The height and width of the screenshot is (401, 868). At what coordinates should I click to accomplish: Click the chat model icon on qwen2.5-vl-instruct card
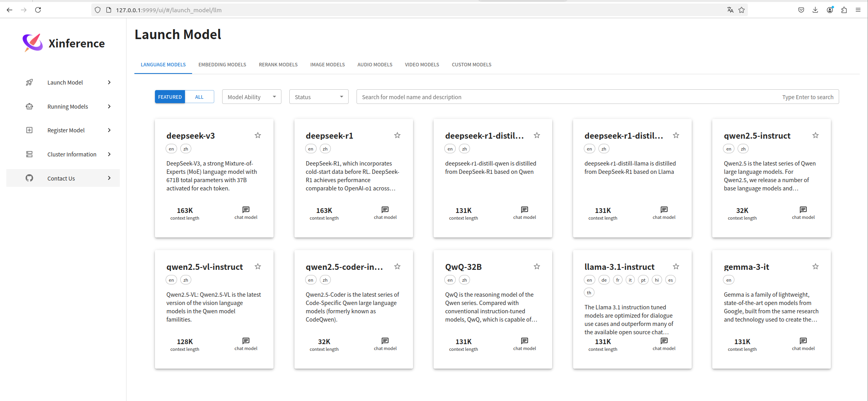click(246, 341)
